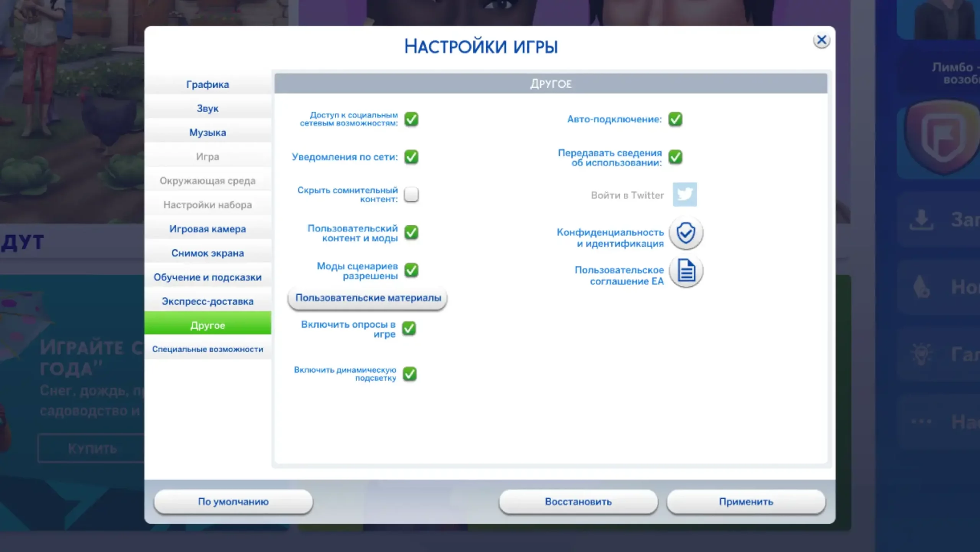Click the Восстановить button
Viewport: 980px width, 552px height.
click(x=578, y=502)
